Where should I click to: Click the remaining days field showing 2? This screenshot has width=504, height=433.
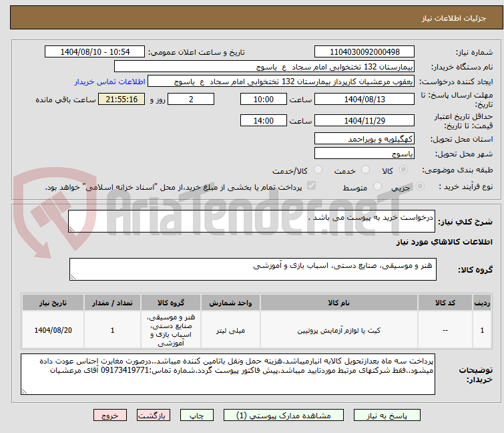(191, 99)
